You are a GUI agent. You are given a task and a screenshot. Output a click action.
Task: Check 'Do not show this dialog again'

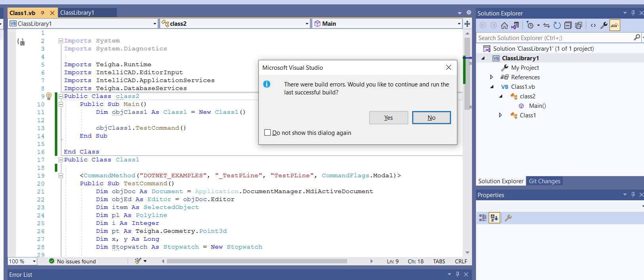tap(268, 132)
